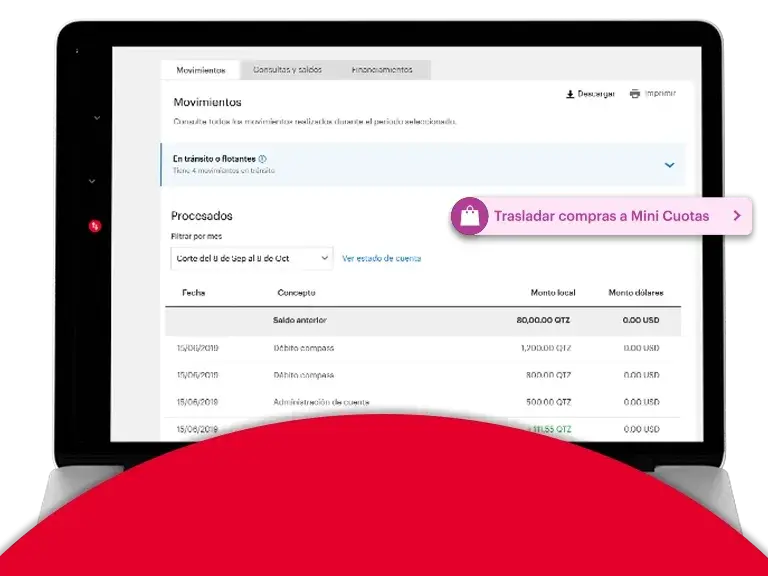Open the arrow on Mini Cuotas banner

(737, 216)
